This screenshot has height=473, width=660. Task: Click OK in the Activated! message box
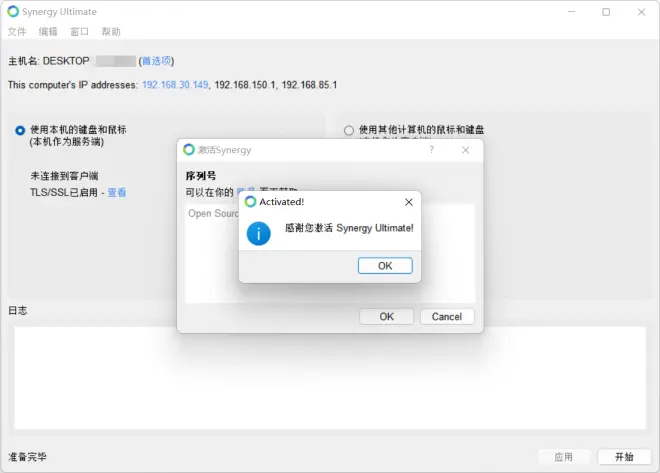(x=385, y=266)
